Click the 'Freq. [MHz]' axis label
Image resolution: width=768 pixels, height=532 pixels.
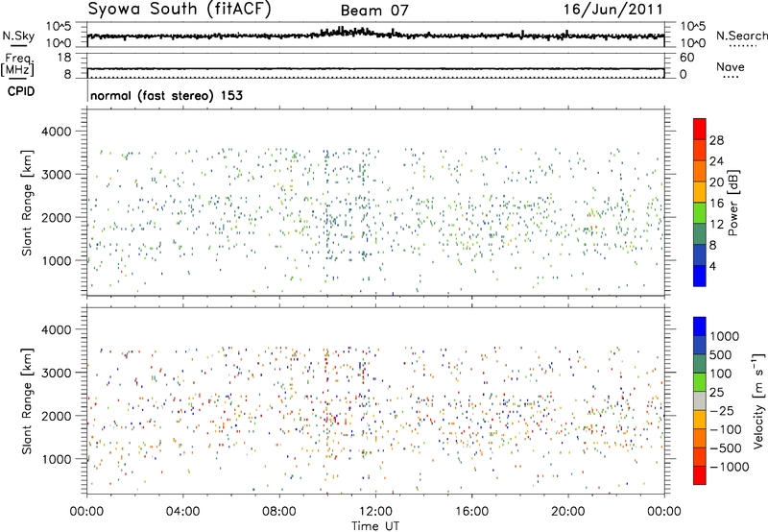(18, 65)
